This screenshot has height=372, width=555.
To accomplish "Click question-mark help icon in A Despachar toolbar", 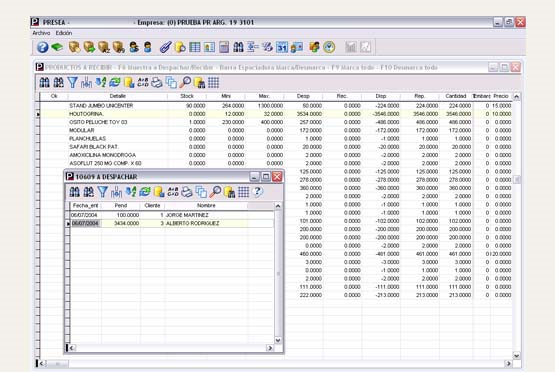I will (x=258, y=192).
